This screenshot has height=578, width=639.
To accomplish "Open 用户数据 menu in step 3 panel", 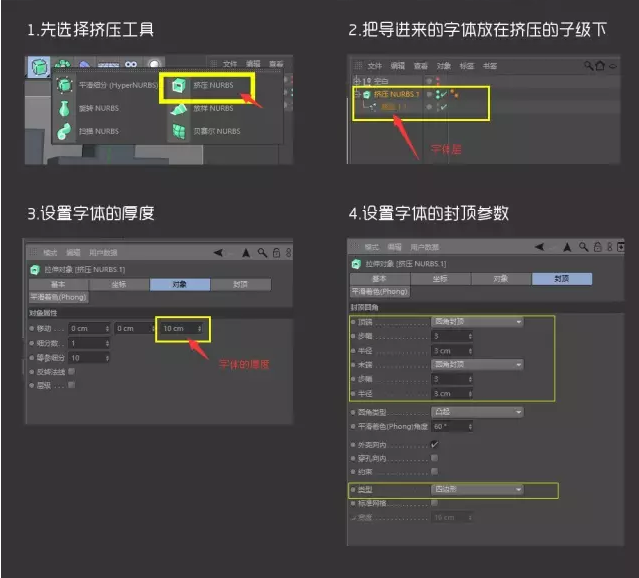I will coord(103,253).
